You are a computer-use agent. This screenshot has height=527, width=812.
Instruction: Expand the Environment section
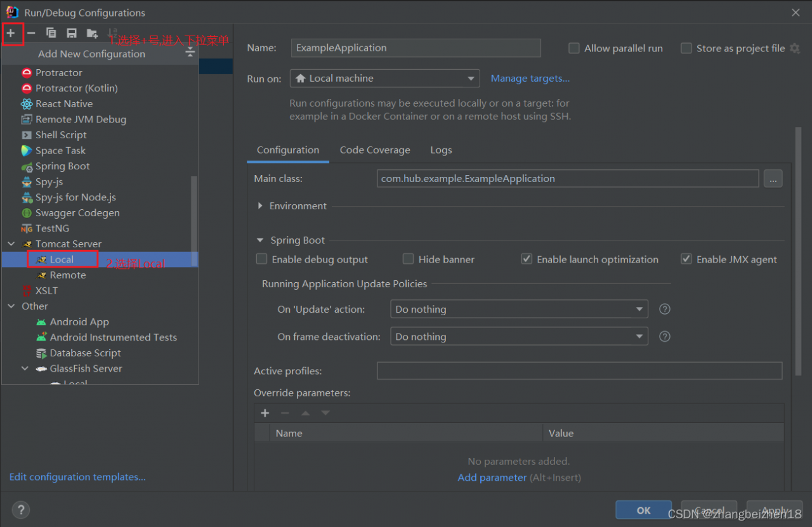(260, 206)
